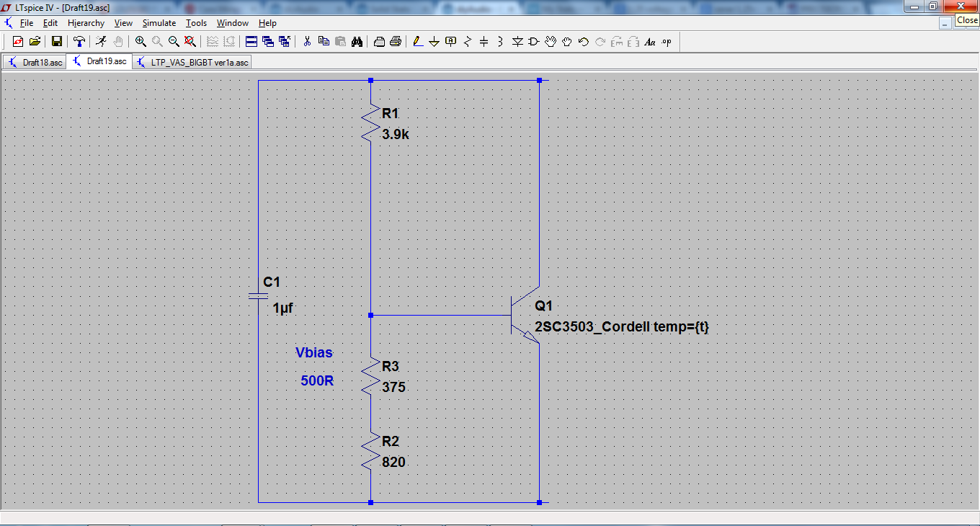Screen dimensions: 980x526
Task: Open the View menu
Action: point(123,23)
